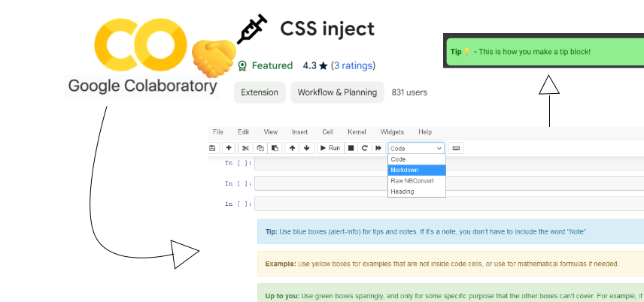Click the lightbulb emoji in the tip block
This screenshot has height=302, width=644.
coord(466,52)
